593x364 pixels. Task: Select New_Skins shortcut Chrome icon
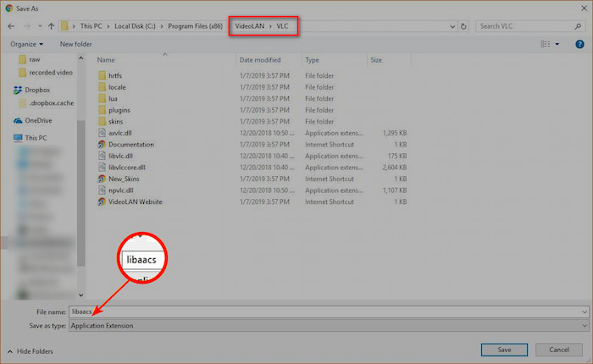coord(102,179)
